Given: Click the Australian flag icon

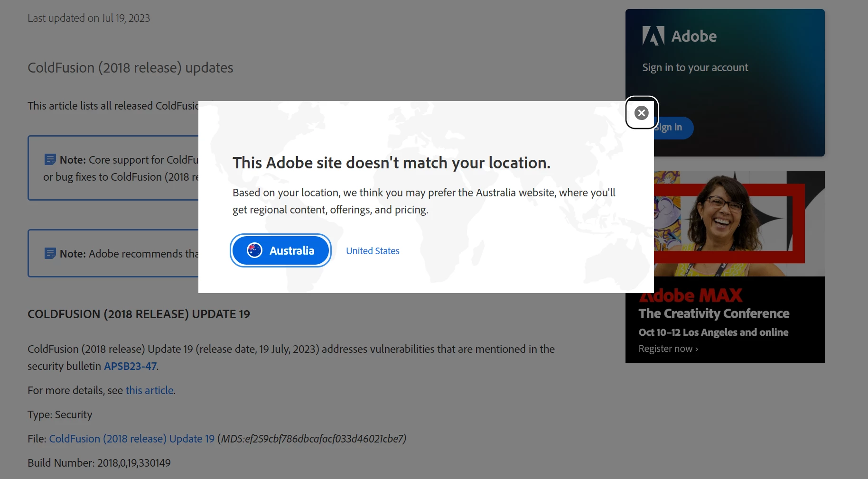Looking at the screenshot, I should coord(254,250).
